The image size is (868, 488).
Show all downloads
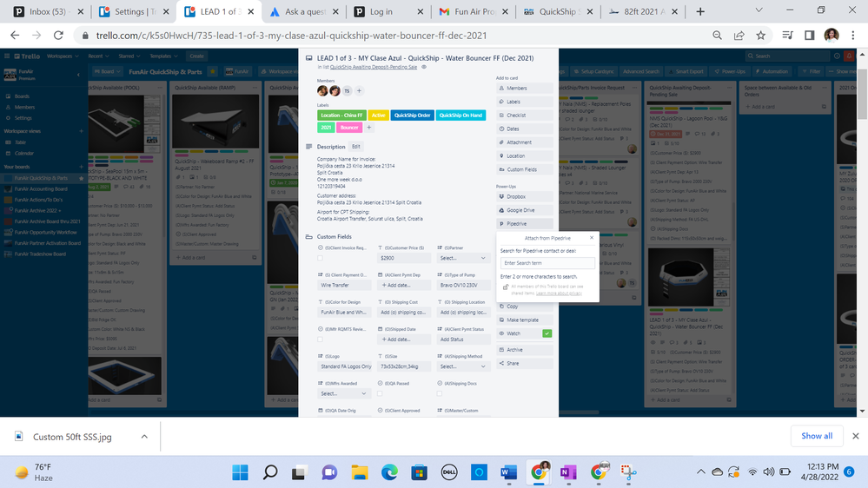[x=817, y=436]
